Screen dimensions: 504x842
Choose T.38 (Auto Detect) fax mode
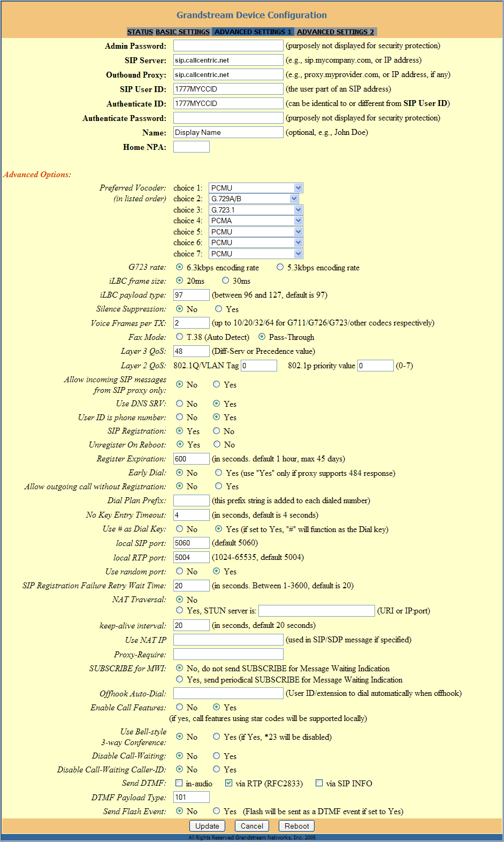point(179,337)
